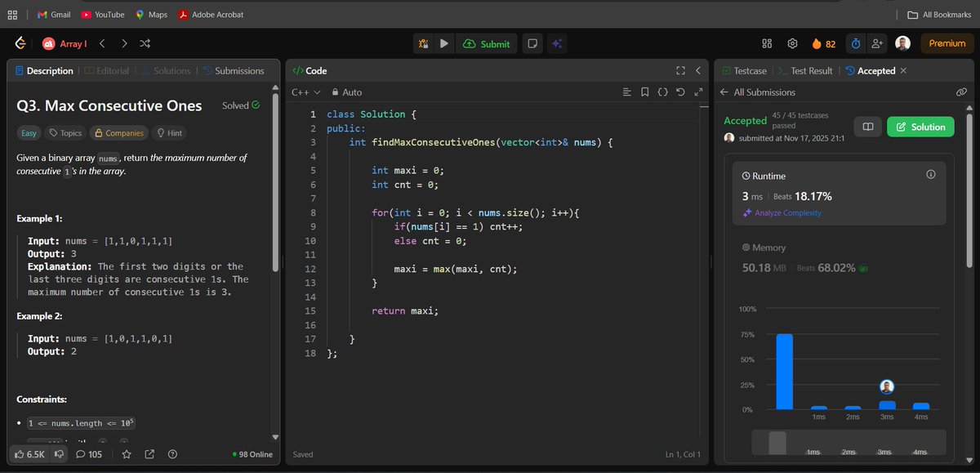This screenshot has width=980, height=473.
Task: Open the Maps bookmark
Action: click(152, 15)
